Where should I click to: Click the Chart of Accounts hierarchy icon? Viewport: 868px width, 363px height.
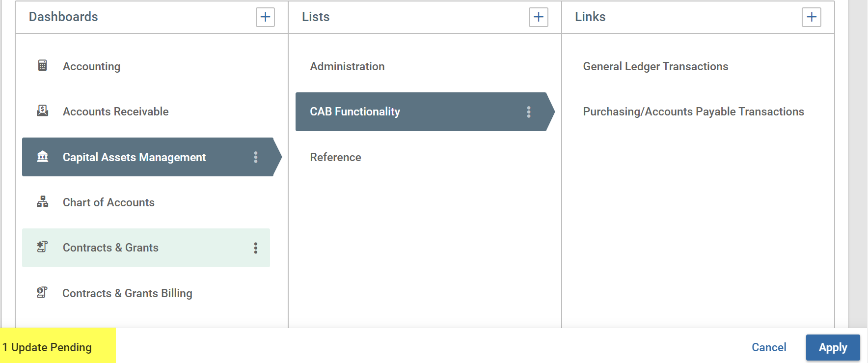tap(43, 201)
